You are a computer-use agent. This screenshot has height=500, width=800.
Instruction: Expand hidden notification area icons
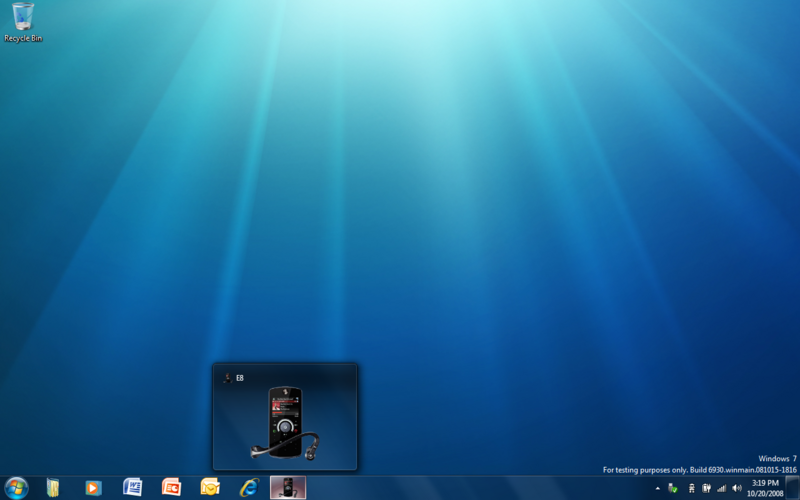click(657, 488)
